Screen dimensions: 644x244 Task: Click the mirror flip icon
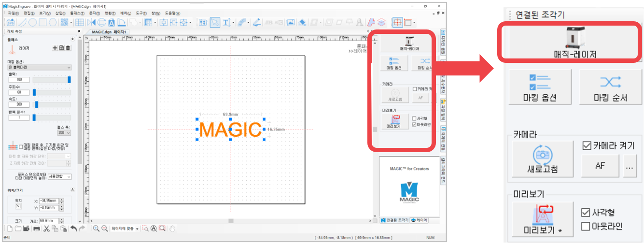point(91,22)
